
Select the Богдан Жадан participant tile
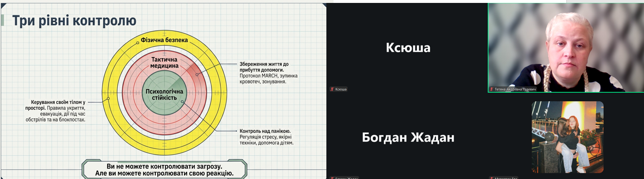coord(407,137)
